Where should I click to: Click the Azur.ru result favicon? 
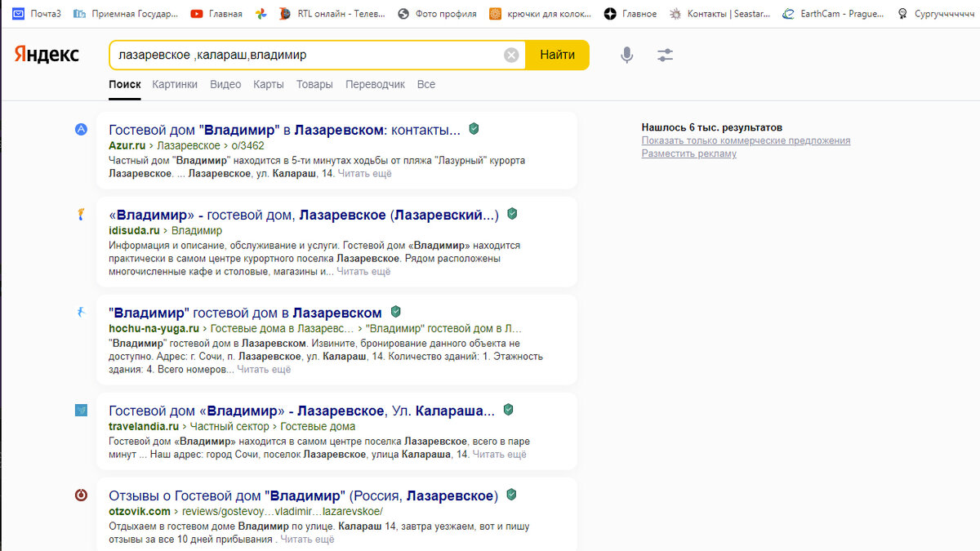(81, 129)
